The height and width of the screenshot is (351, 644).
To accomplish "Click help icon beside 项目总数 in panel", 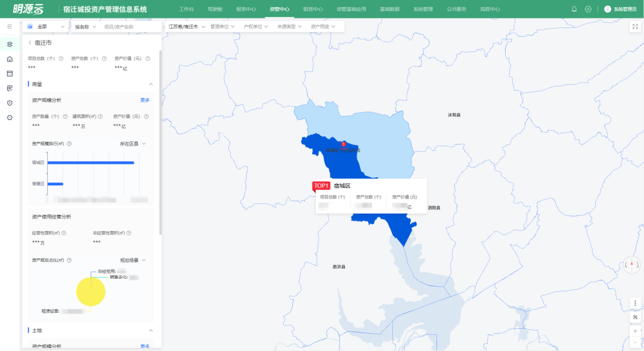I will (61, 59).
